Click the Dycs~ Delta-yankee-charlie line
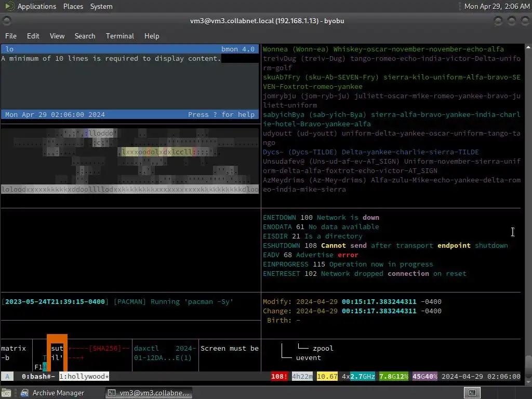532x399 pixels. click(371, 152)
